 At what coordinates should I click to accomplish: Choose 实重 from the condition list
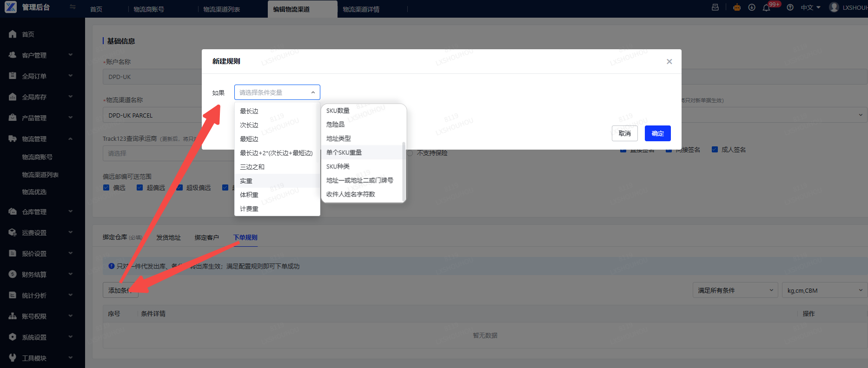277,181
